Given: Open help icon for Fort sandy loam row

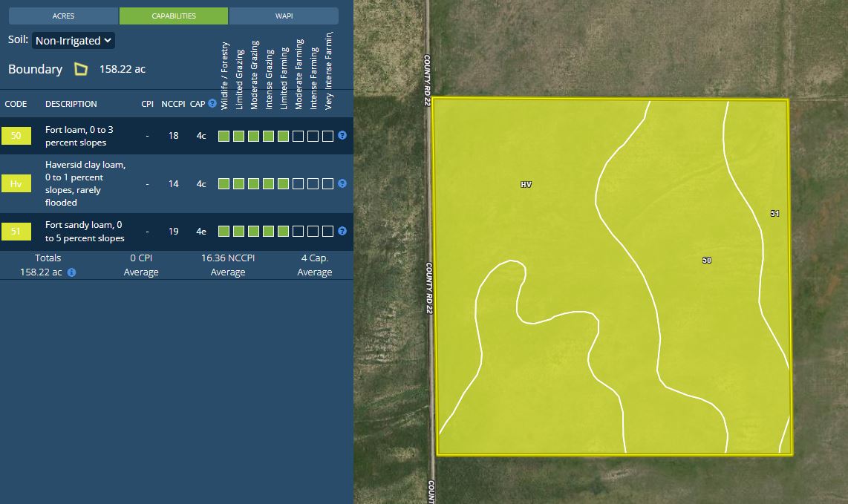Looking at the screenshot, I should pyautogui.click(x=342, y=231).
